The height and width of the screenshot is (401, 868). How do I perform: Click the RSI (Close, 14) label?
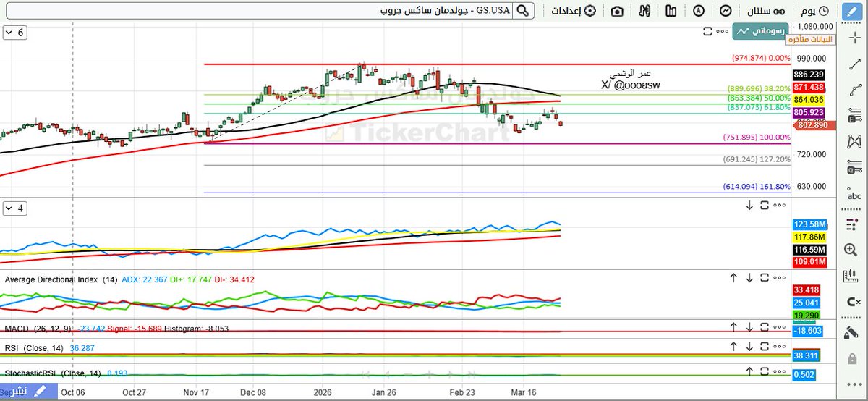[x=33, y=348]
